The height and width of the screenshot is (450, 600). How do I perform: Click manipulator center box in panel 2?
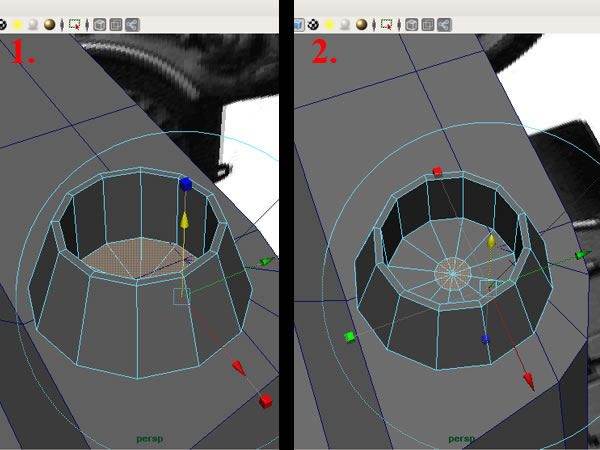pyautogui.click(x=488, y=288)
